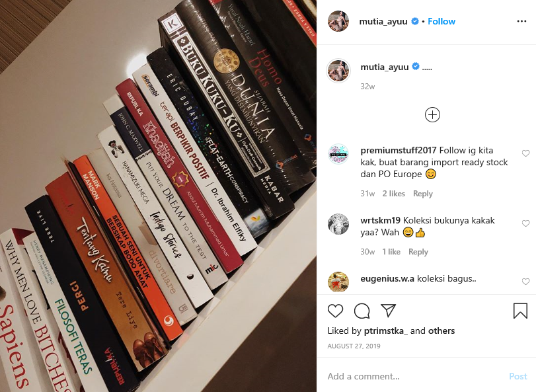The image size is (536, 392).
Task: Reply to wrtskm19's comment
Action: [418, 252]
